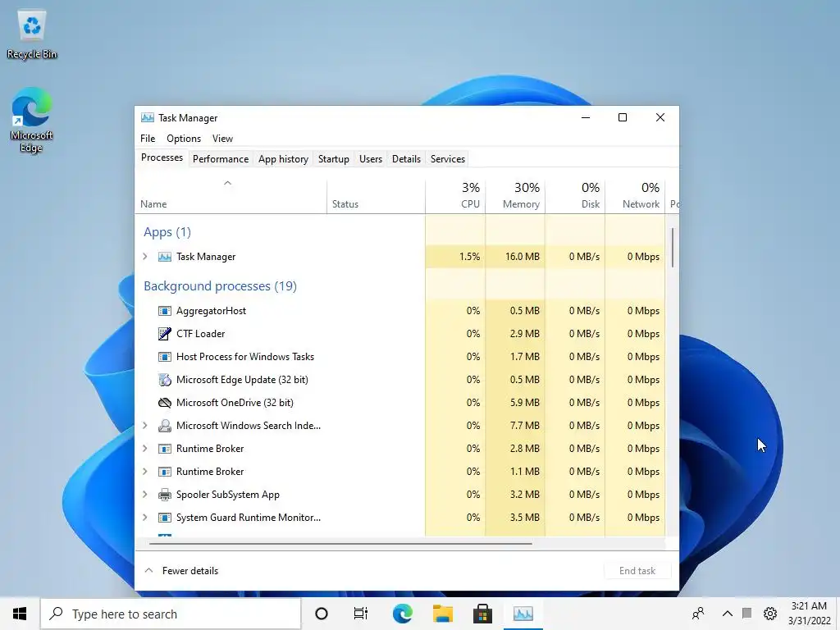Open Microsoft Store from the taskbar
This screenshot has width=840, height=630.
pyautogui.click(x=482, y=614)
